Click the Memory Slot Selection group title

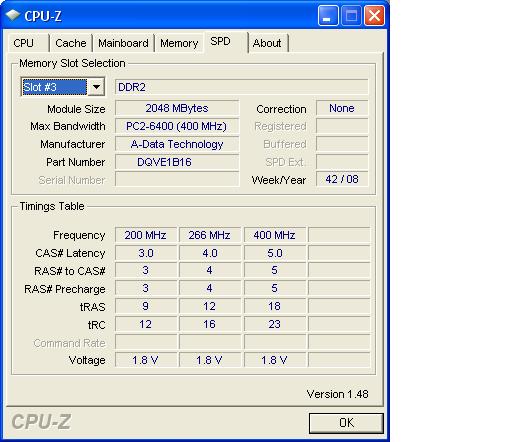(x=72, y=63)
